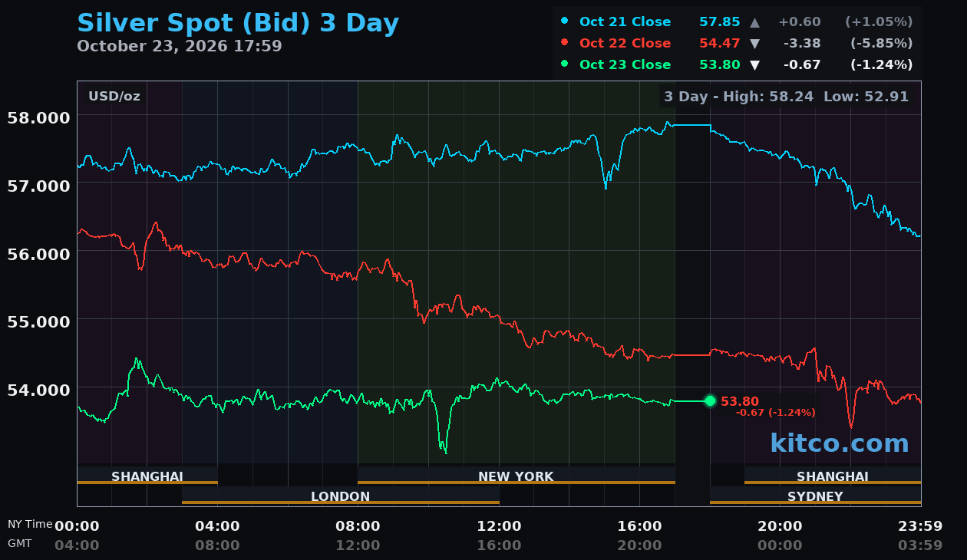This screenshot has height=560, width=967.
Task: Click the 57.000 y-axis label
Action: coord(38,186)
